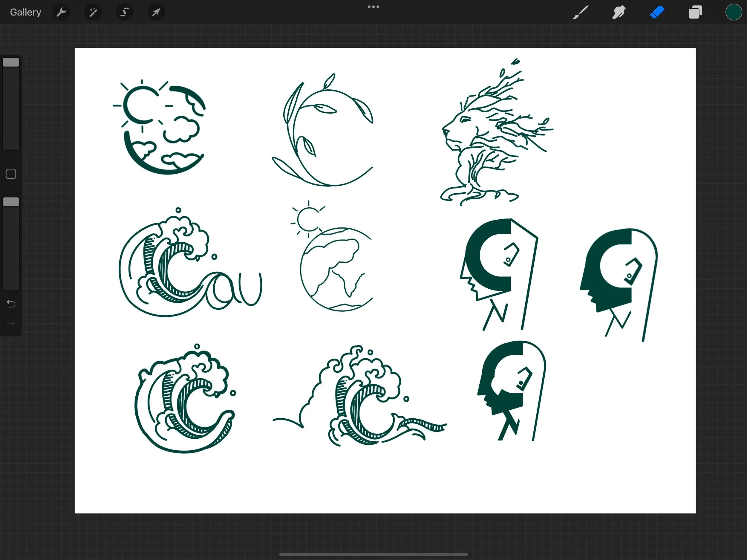
Task: Undo the last stroke
Action: click(11, 304)
